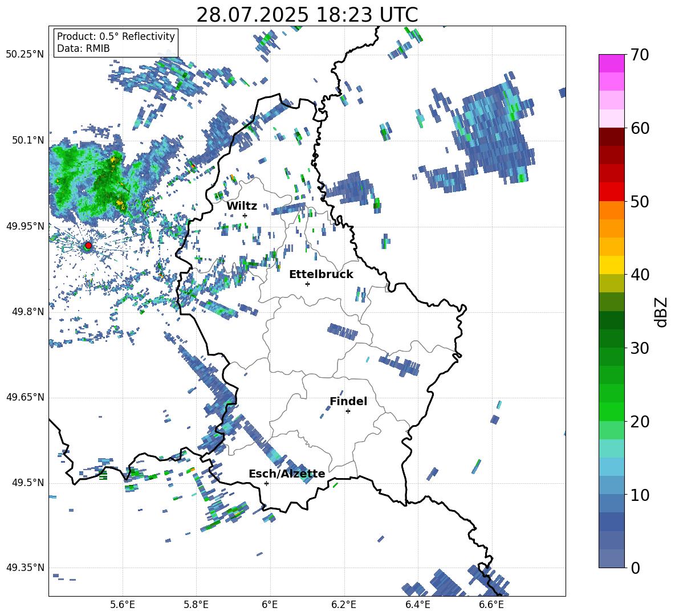Click the Esch/Alzette station cross marker
Screen dimensions: 675x616
point(266,483)
